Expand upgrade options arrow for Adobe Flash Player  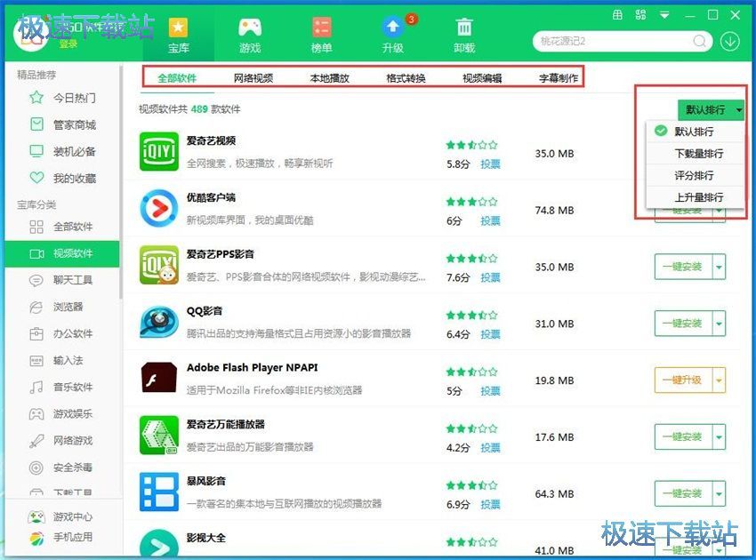coord(719,380)
